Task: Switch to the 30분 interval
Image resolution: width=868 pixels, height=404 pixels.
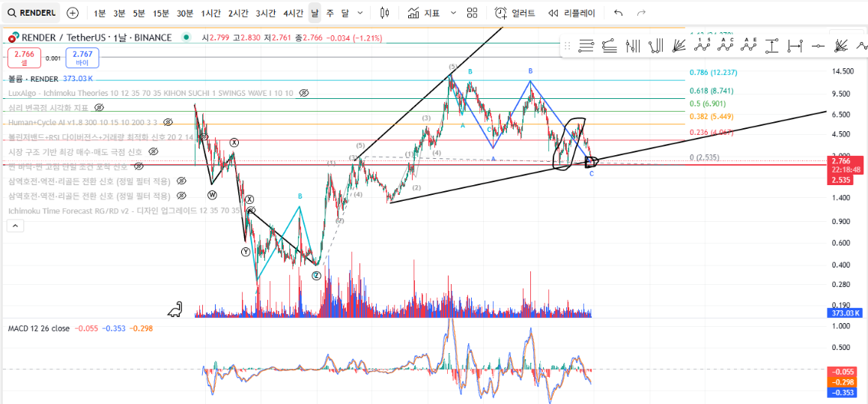Action: pos(185,13)
